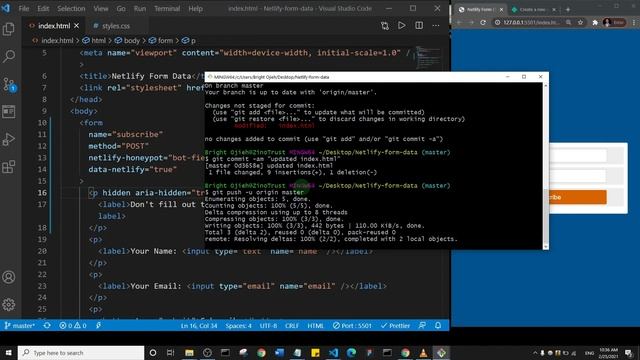Open Source Control view with pending change badge
Image resolution: width=640 pixels, height=360 pixels.
tap(9, 84)
